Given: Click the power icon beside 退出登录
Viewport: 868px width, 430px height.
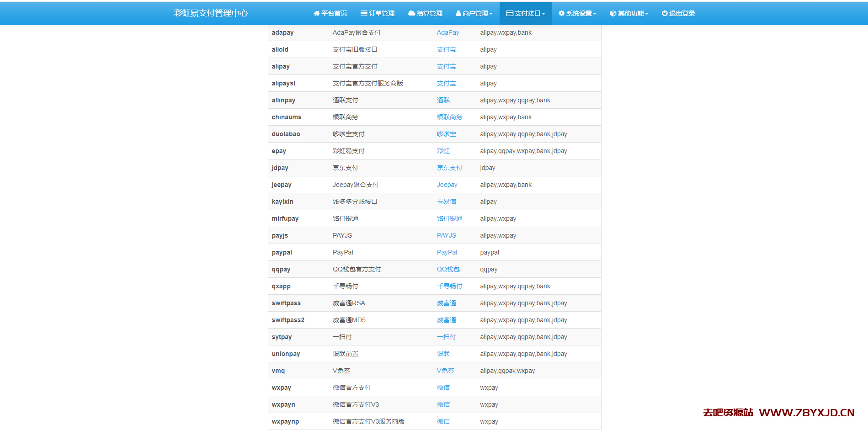Looking at the screenshot, I should click(x=665, y=13).
